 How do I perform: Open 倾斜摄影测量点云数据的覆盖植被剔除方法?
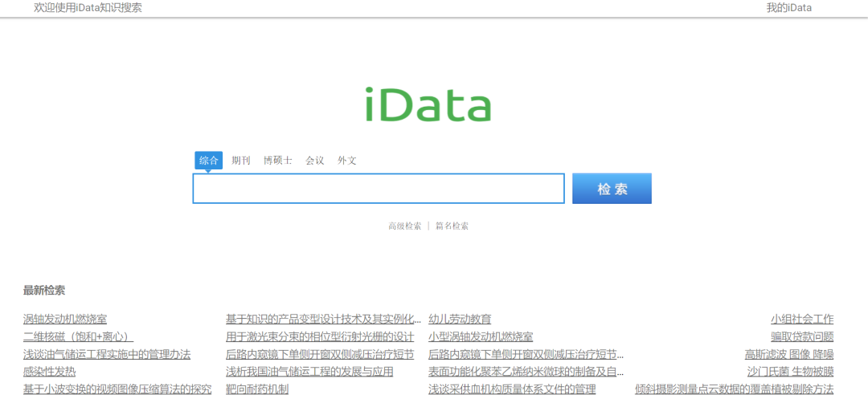click(734, 389)
